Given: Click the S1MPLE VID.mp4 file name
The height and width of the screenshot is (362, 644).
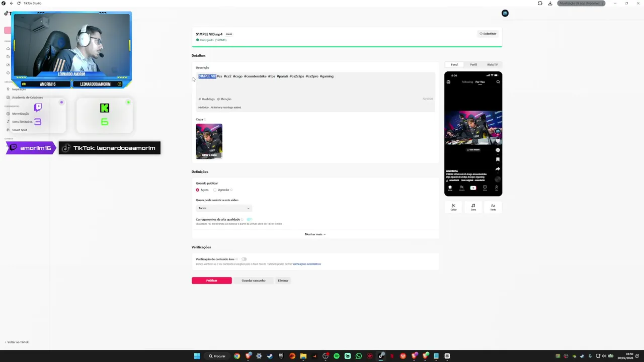Looking at the screenshot, I should point(209,34).
